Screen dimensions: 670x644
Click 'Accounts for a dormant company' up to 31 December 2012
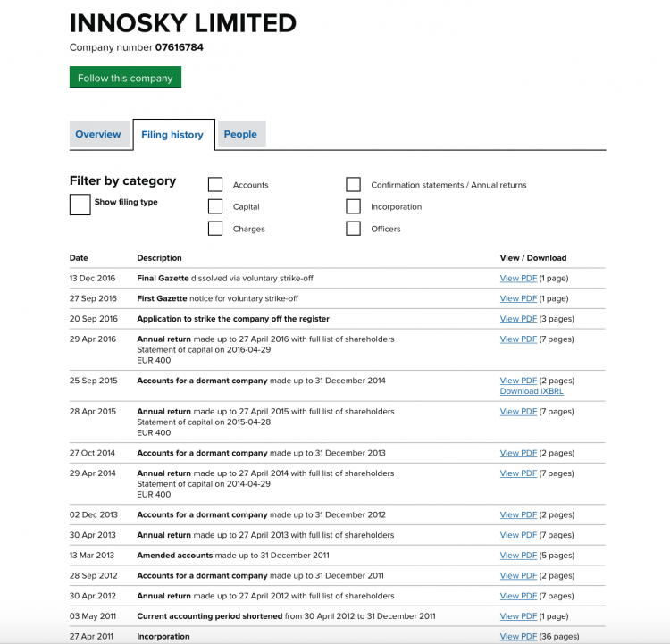(261, 514)
